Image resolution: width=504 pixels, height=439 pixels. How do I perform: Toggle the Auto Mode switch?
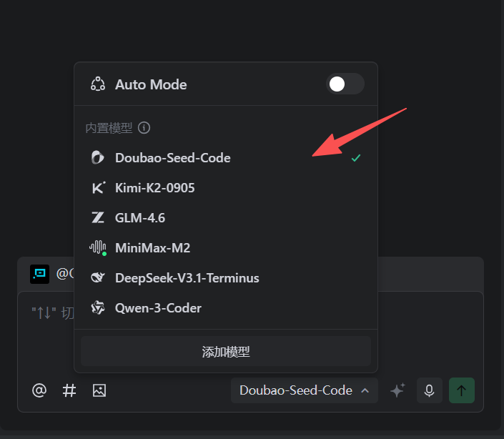coord(345,84)
